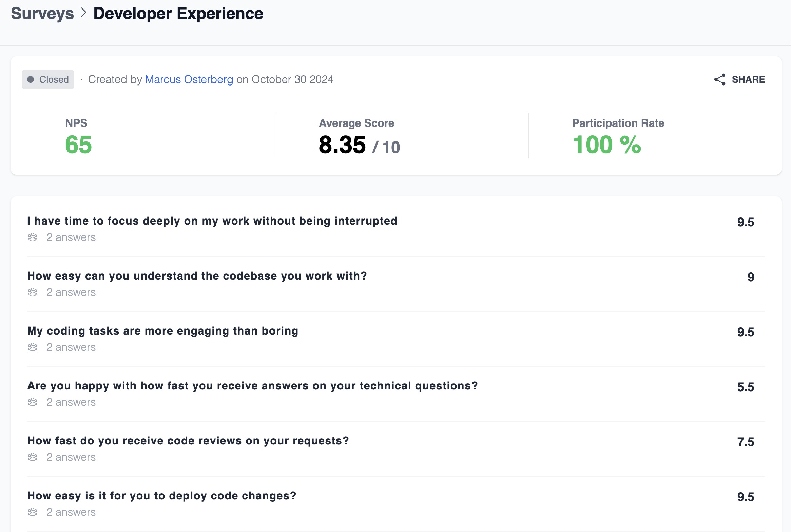The image size is (791, 532).
Task: Click the 5.5 score for technical questions
Action: [x=745, y=387]
